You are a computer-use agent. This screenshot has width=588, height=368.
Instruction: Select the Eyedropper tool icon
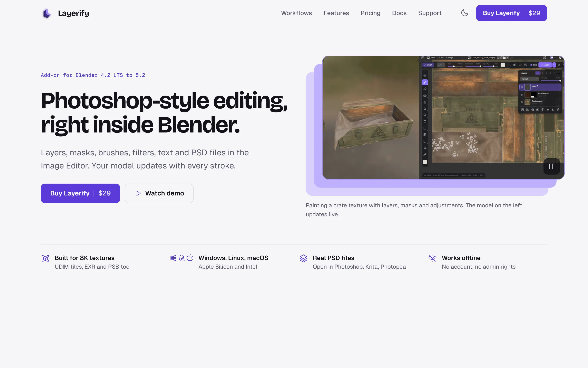click(425, 154)
